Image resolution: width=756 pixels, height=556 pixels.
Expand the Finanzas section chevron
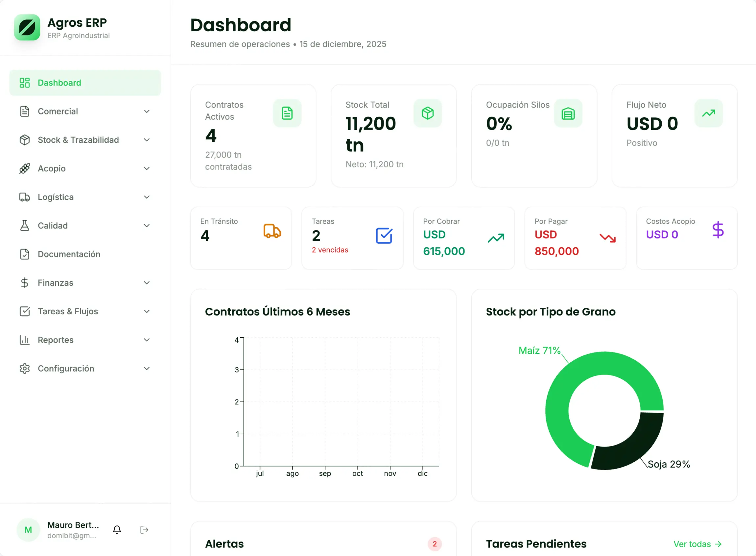[147, 283]
